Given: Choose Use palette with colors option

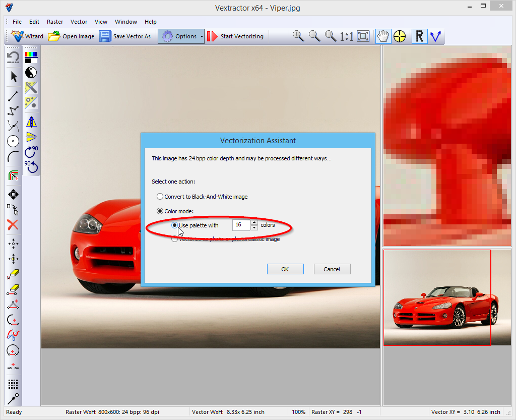Looking at the screenshot, I should 175,225.
